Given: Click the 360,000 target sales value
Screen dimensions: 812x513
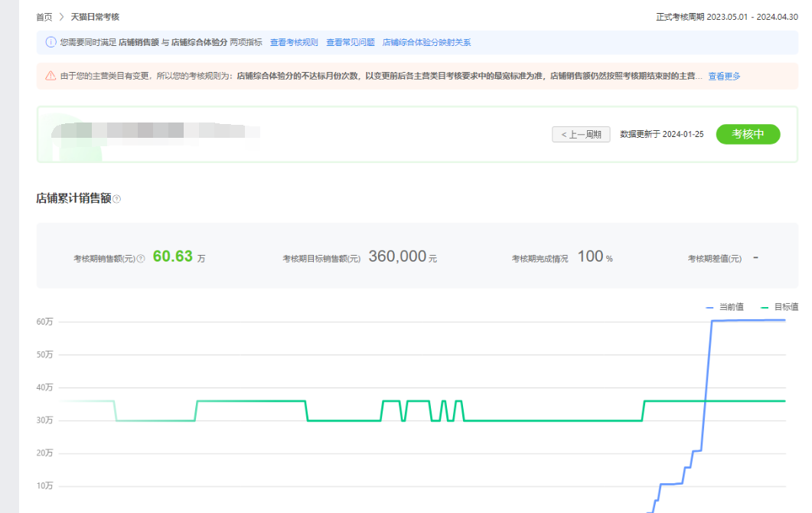Looking at the screenshot, I should tap(396, 256).
